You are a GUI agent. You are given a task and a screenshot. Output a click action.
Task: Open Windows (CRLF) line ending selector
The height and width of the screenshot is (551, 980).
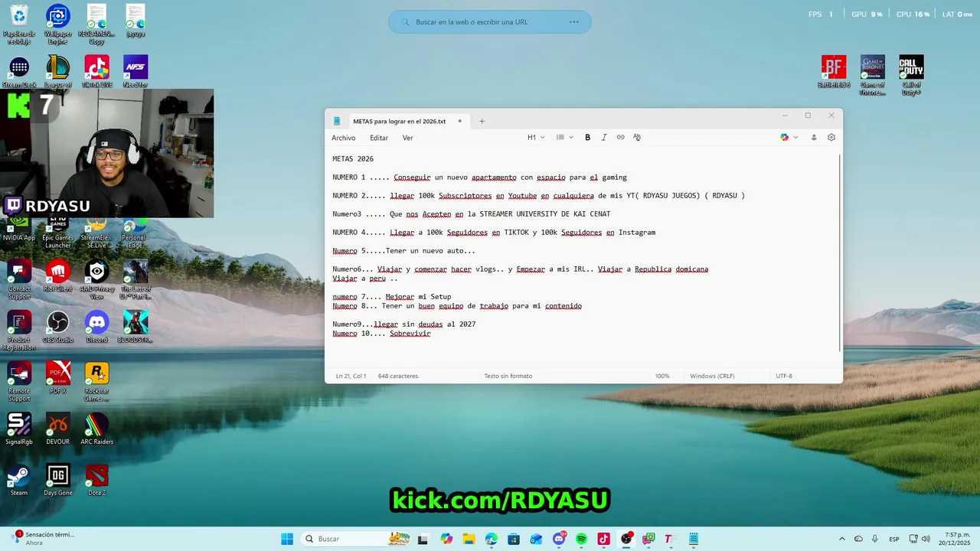712,376
